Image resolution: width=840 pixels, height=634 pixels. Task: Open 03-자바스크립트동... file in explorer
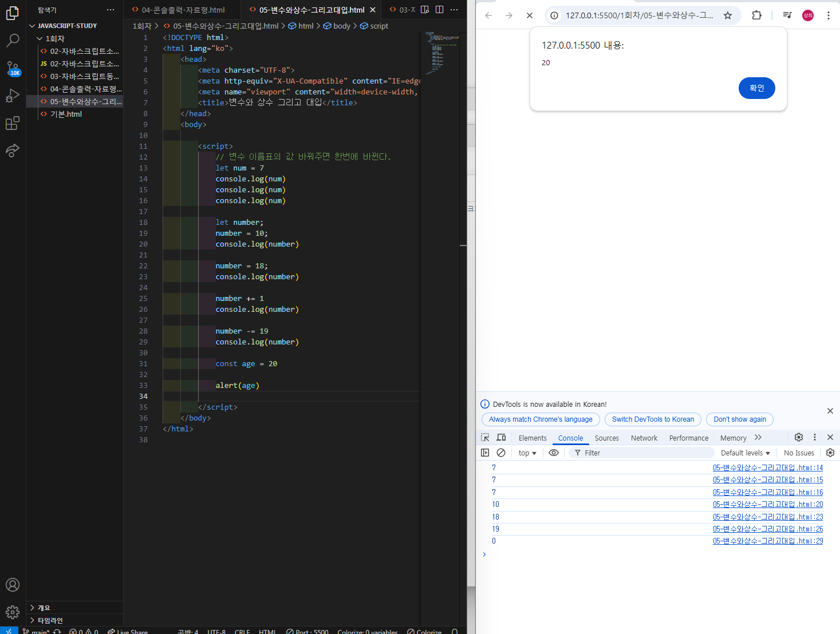coord(74,76)
